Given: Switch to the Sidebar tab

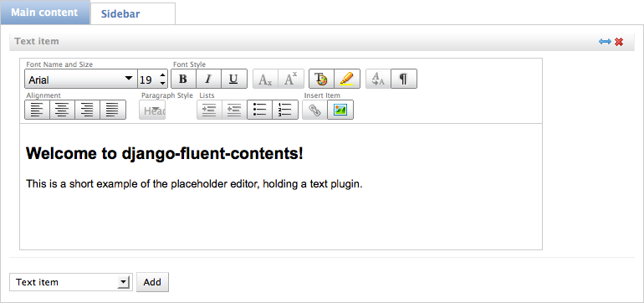Looking at the screenshot, I should pos(133,13).
